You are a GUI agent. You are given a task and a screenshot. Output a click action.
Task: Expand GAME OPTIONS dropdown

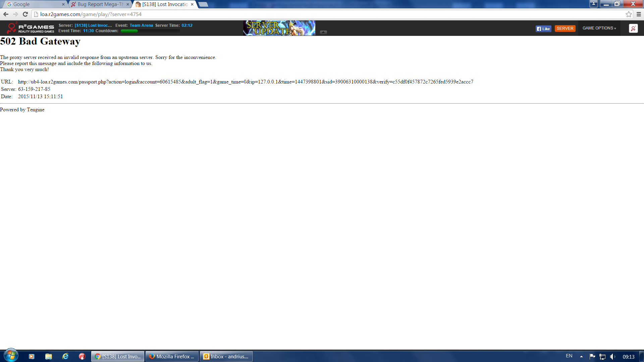click(x=599, y=28)
